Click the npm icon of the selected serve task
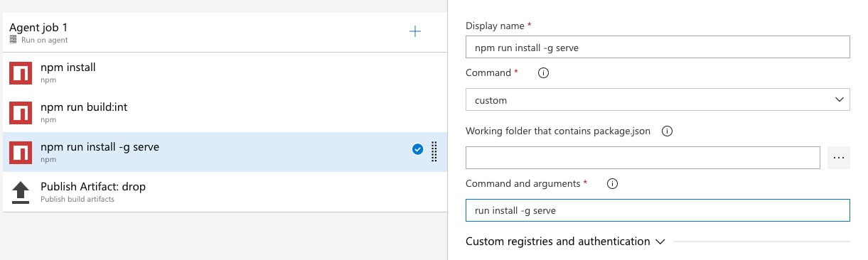The image size is (868, 260). click(21, 152)
